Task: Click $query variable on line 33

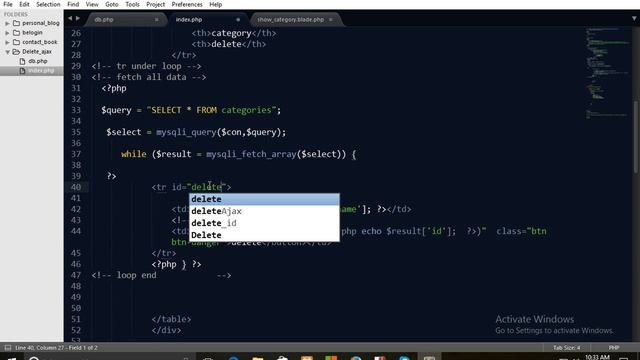Action: [116, 110]
